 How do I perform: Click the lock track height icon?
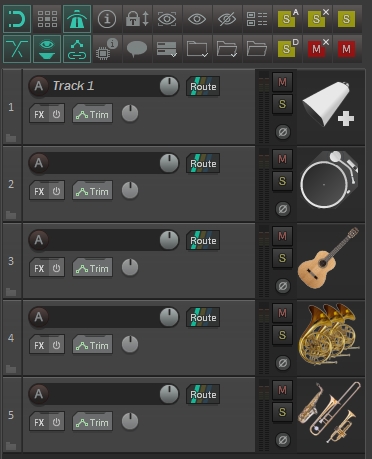pos(137,19)
